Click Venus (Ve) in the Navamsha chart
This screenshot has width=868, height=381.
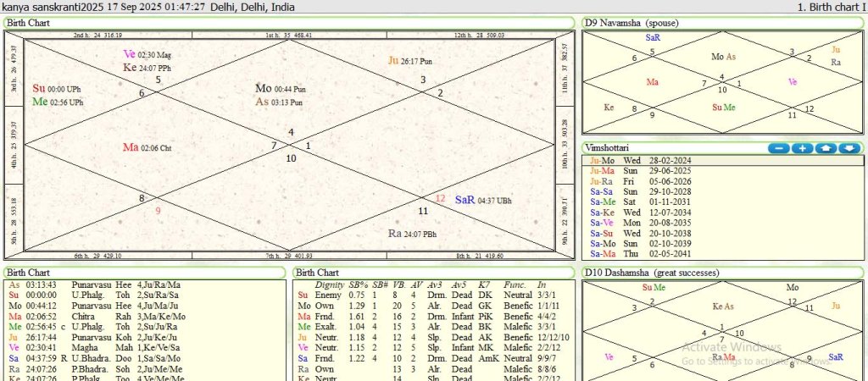[x=792, y=82]
